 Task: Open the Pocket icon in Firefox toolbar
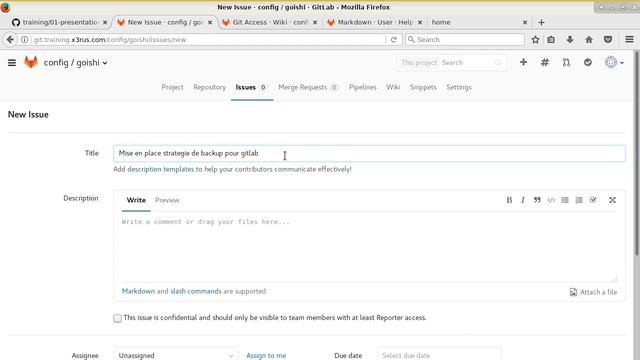[608, 40]
